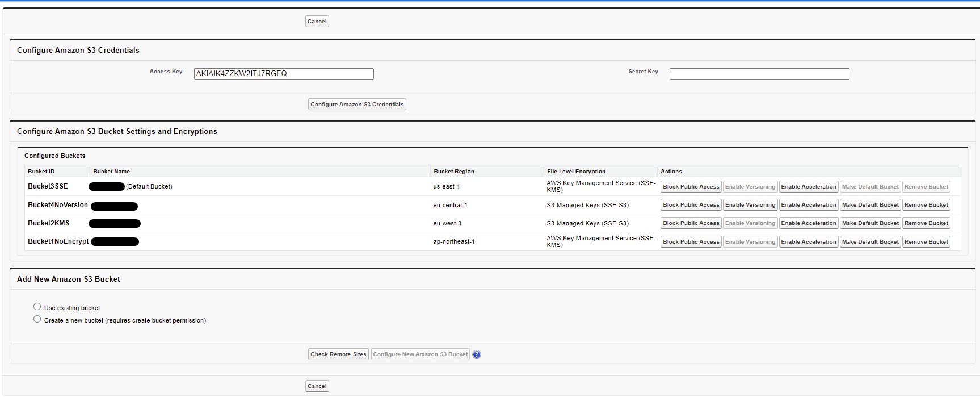
Task: Make Bucket4NoVersion the default bucket
Action: [870, 205]
